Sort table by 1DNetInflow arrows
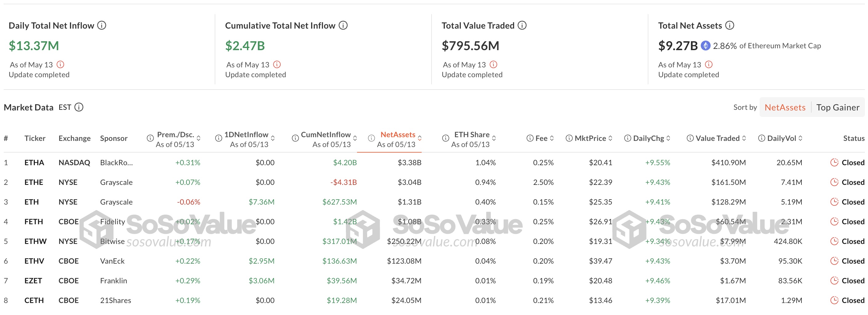This screenshot has height=315, width=868. [273, 138]
